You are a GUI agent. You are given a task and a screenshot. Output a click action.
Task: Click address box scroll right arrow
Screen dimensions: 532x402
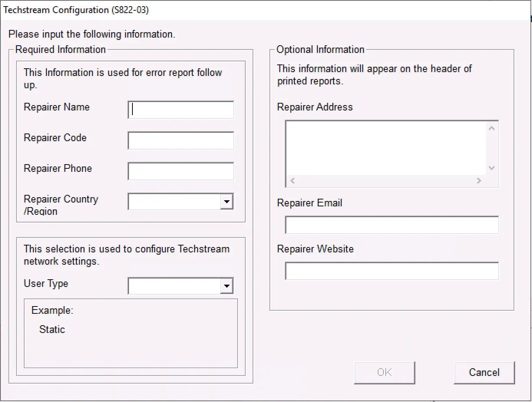[x=479, y=181]
